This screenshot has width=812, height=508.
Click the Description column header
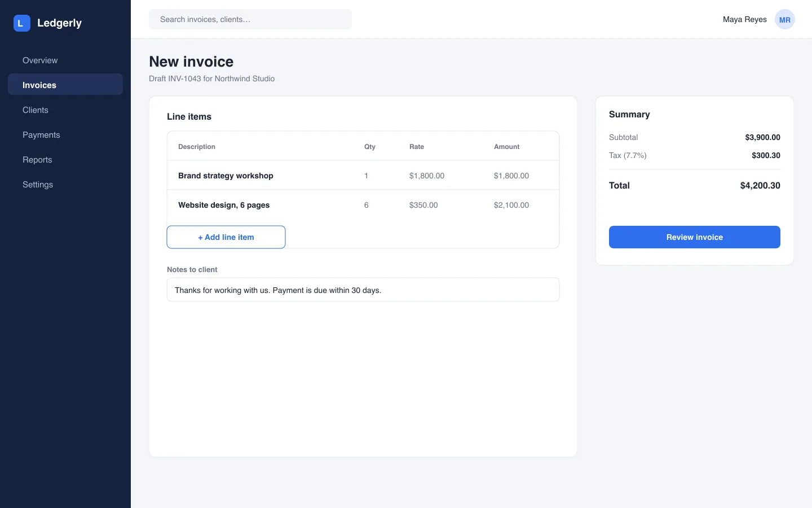(197, 147)
